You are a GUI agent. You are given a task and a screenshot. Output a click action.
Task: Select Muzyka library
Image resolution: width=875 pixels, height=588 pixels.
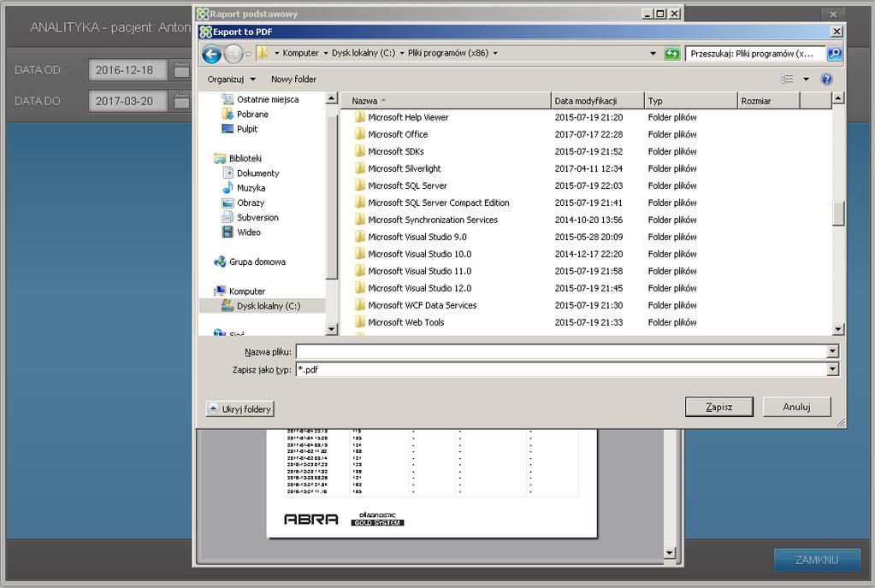pyautogui.click(x=251, y=188)
